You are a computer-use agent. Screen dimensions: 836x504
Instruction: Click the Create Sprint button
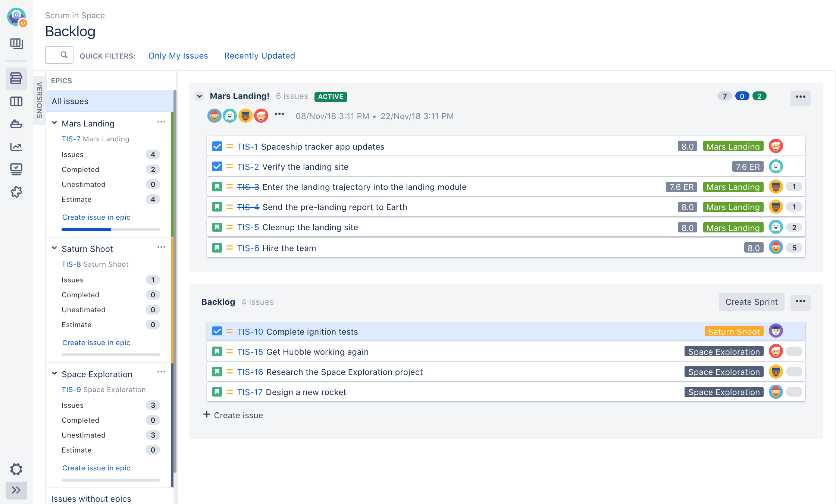point(751,302)
